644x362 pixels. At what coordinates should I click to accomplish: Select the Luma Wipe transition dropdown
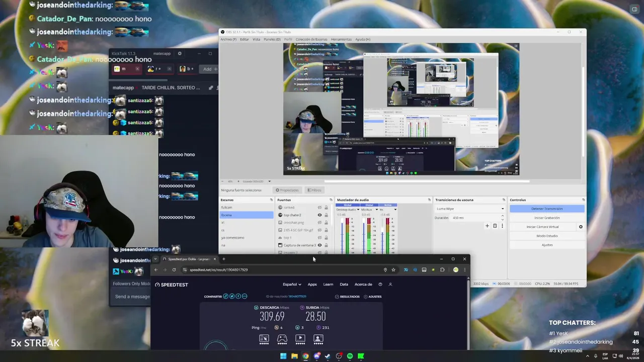(470, 209)
